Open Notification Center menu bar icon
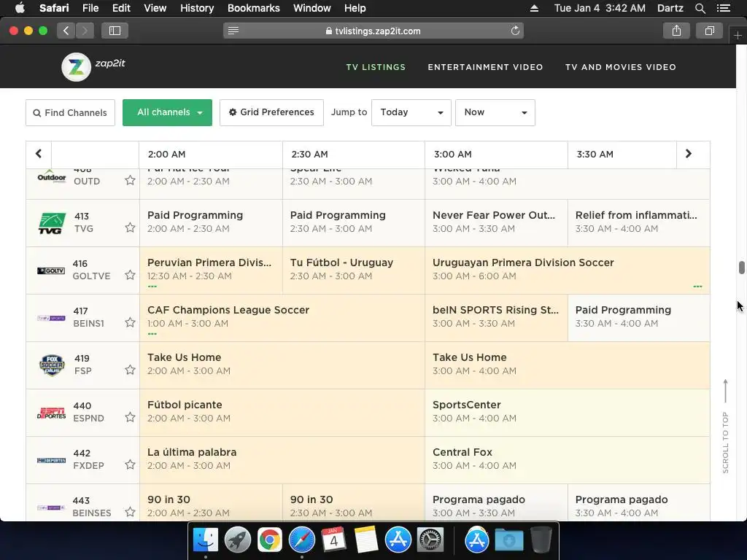This screenshot has height=560, width=747. click(723, 8)
